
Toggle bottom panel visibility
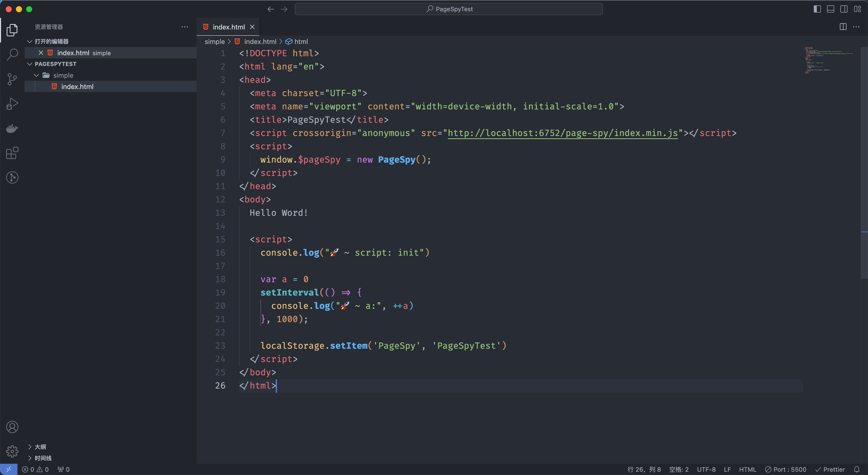click(x=831, y=9)
